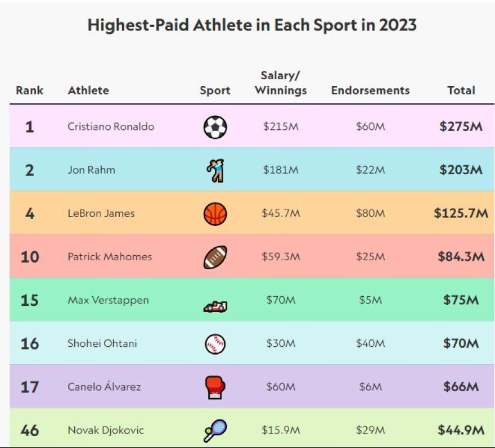Click the Endorsements column header
495x448 pixels.
pyautogui.click(x=370, y=90)
